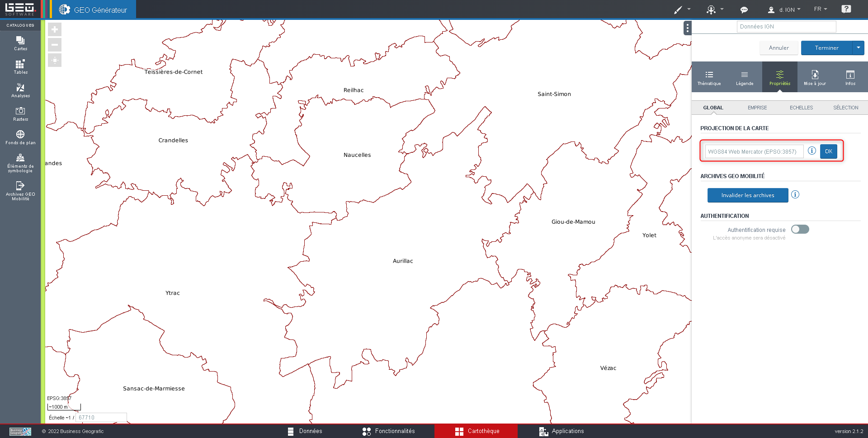Click the Annuler button
The height and width of the screenshot is (438, 868).
(x=778, y=48)
